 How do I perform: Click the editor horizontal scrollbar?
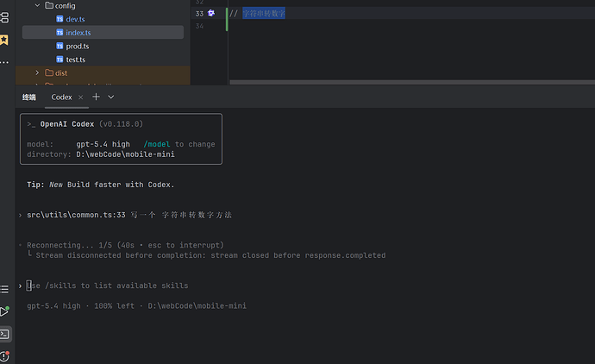click(x=412, y=82)
